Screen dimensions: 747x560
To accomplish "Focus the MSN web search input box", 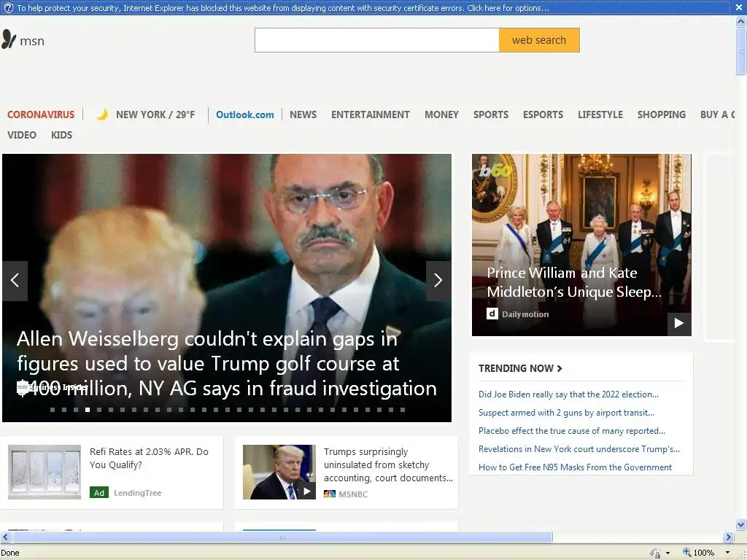I will pos(377,40).
